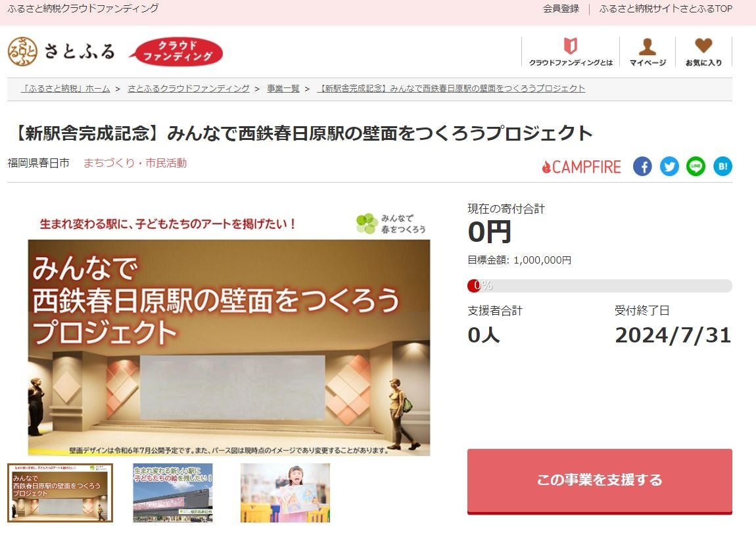756x533 pixels.
Task: Select the まちづくり・市民活動 category link
Action: (x=135, y=163)
